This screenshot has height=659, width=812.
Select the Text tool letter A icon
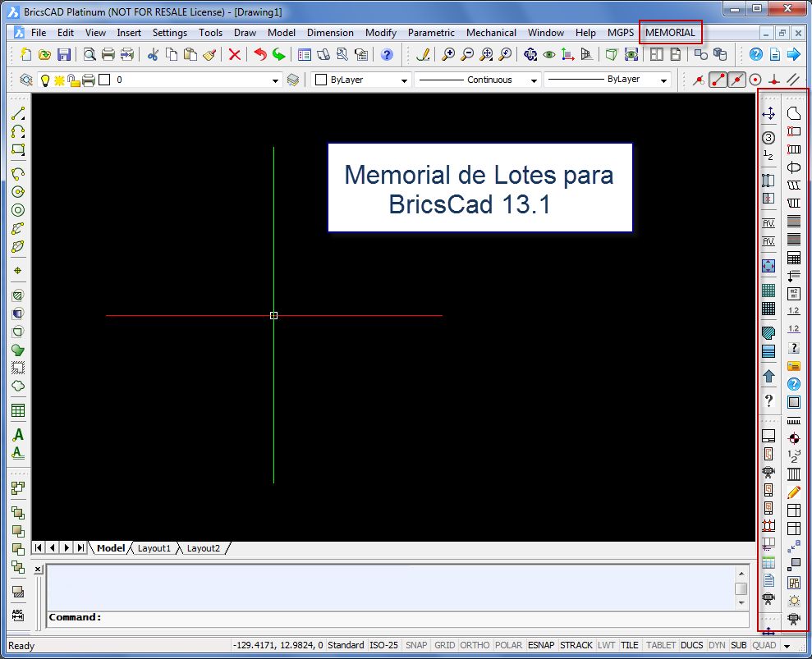18,435
